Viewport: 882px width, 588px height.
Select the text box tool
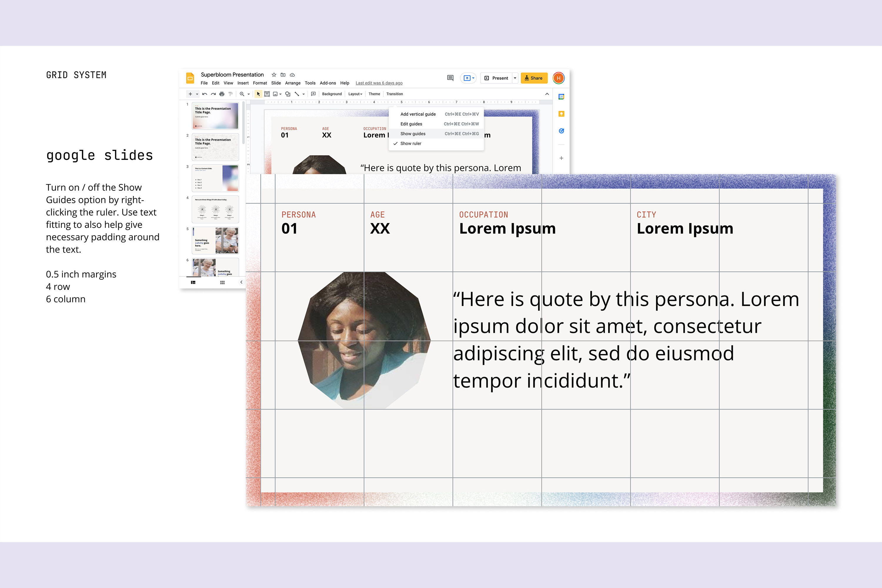(267, 94)
